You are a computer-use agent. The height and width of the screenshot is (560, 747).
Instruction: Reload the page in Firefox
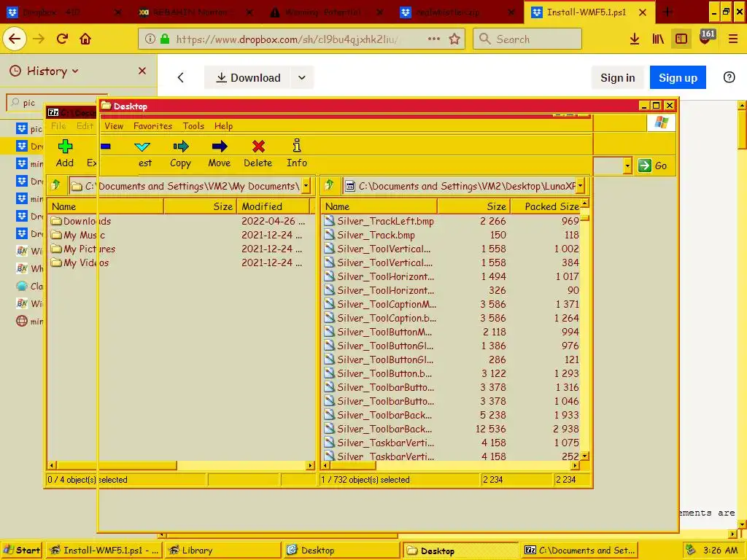click(62, 39)
